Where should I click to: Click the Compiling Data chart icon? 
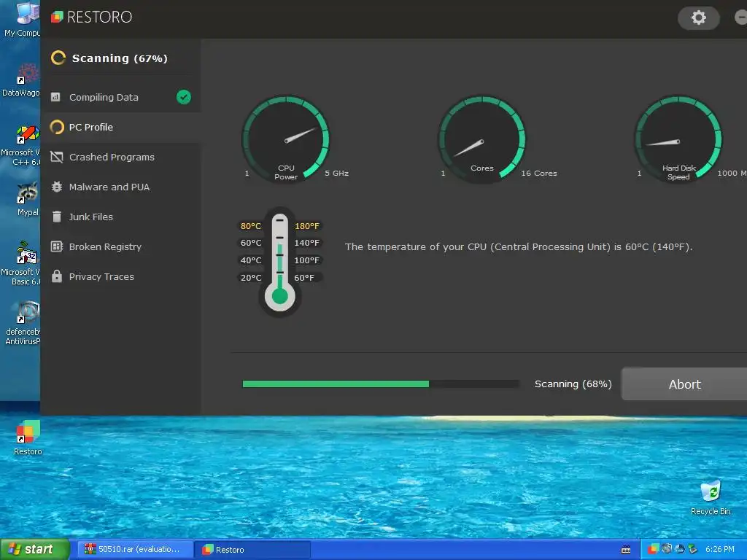(55, 97)
